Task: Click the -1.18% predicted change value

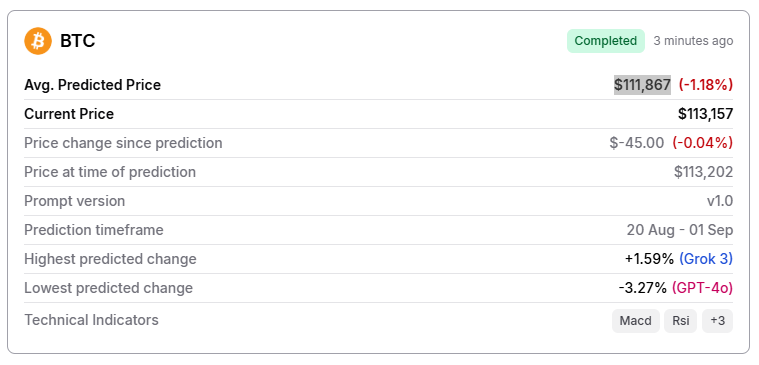Action: [706, 85]
